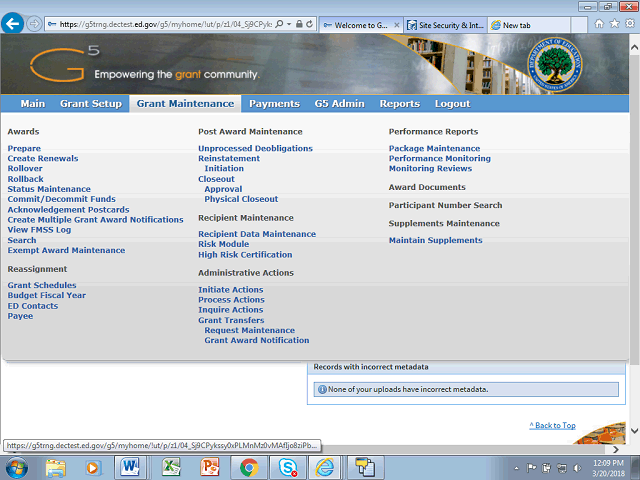
Task: Switch to Site Security & Int... tab
Action: click(445, 25)
